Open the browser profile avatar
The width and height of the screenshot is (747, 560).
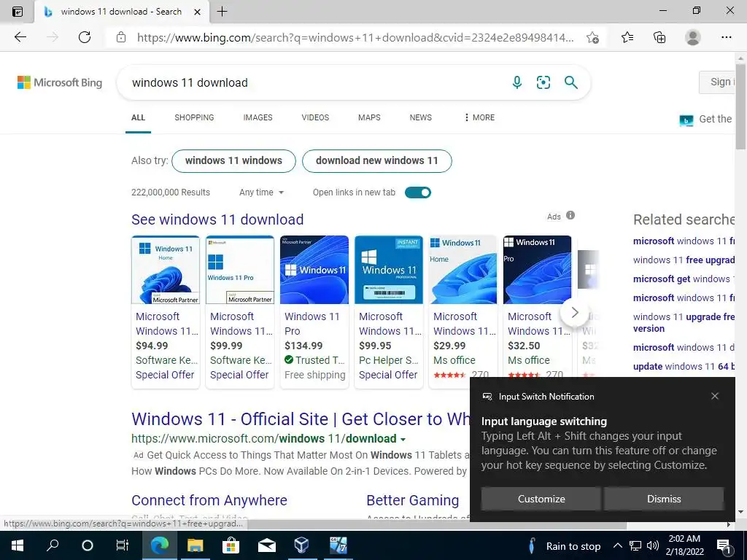[x=693, y=37]
